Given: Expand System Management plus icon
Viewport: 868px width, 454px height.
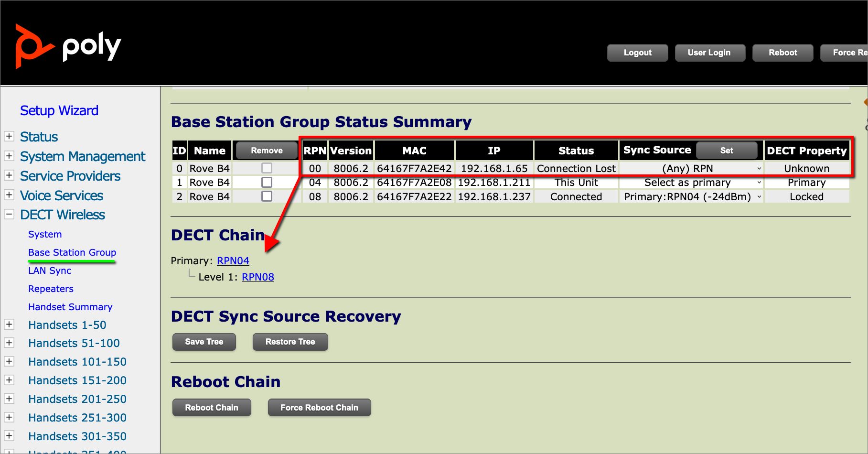Looking at the screenshot, I should coord(9,156).
